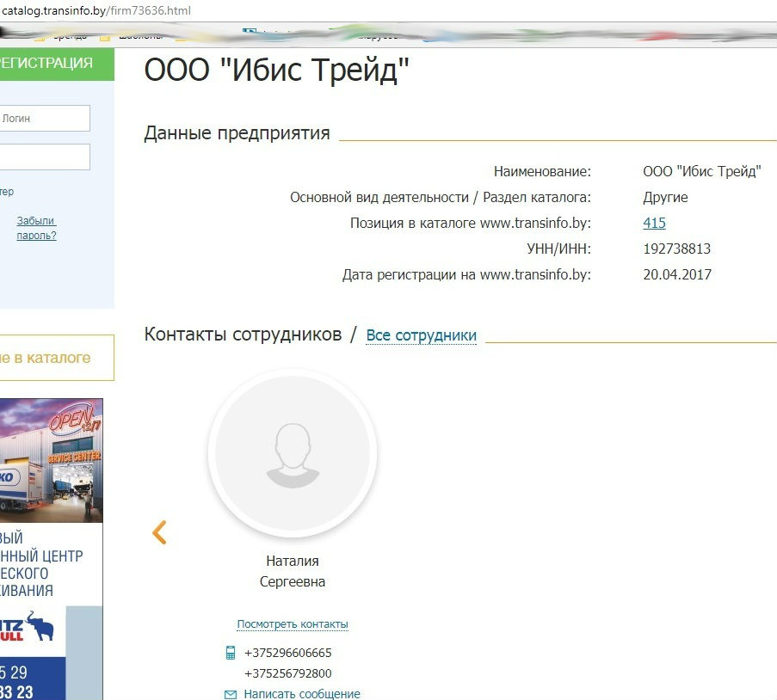Open the 'Все сотрудники' link
The width and height of the screenshot is (777, 700).
421,335
